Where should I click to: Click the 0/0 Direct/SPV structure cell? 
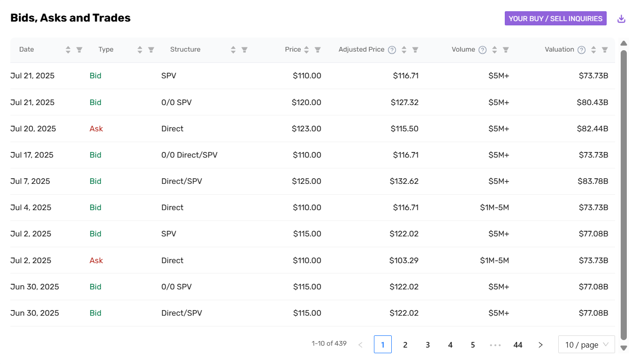tap(190, 155)
